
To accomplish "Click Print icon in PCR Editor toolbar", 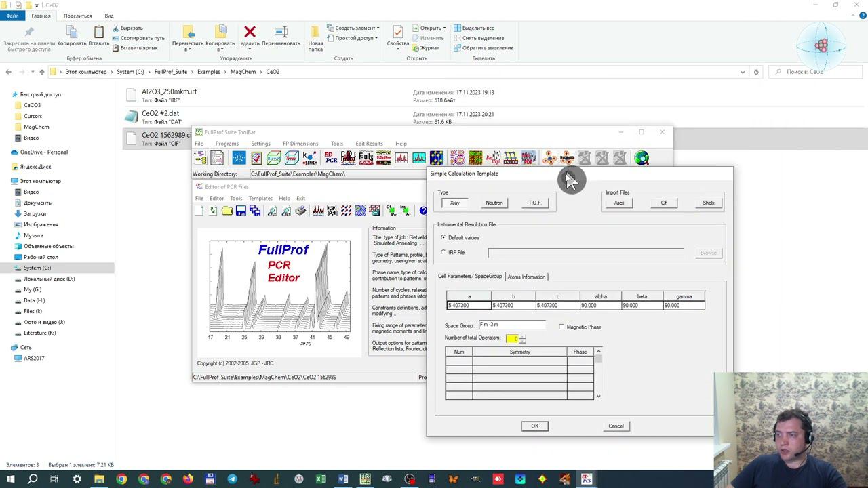I will [301, 211].
